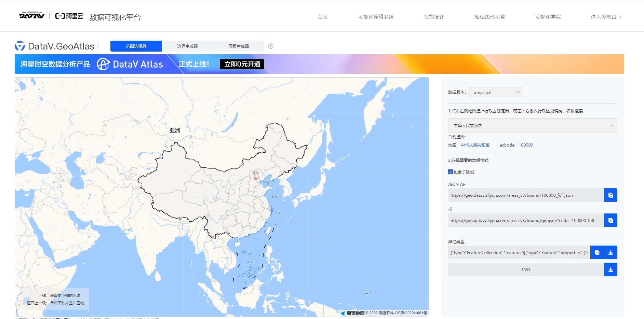Click the arrow next to 进入控制台
The image size is (644, 319).
pyautogui.click(x=620, y=17)
